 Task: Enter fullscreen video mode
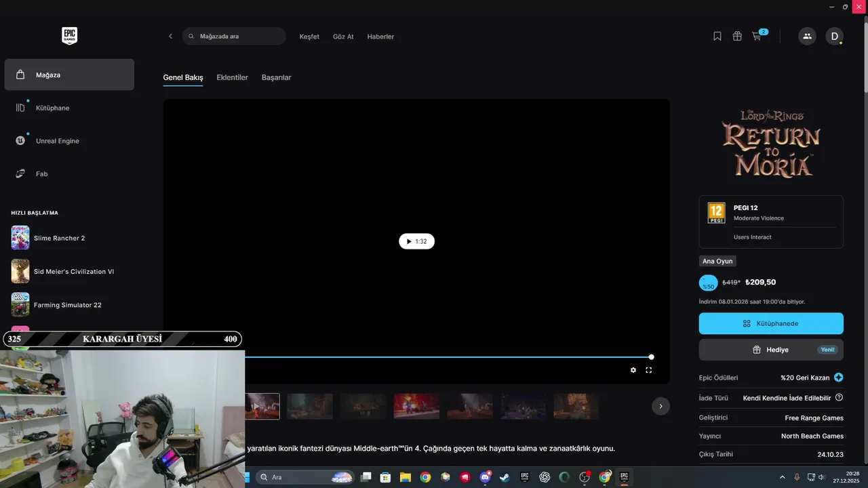pos(649,370)
